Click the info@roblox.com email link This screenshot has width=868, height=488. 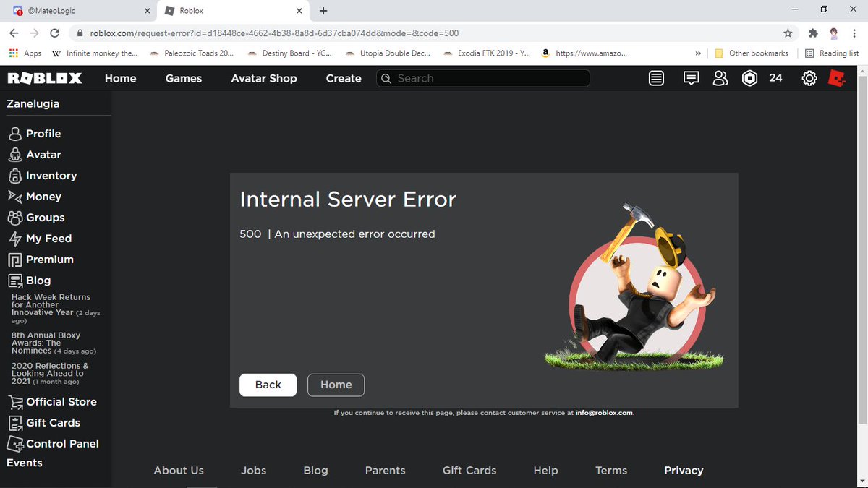tap(604, 413)
